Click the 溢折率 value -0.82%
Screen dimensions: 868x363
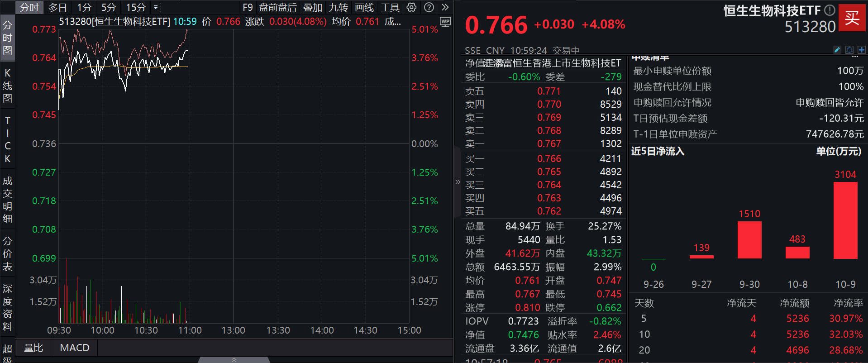[605, 321]
